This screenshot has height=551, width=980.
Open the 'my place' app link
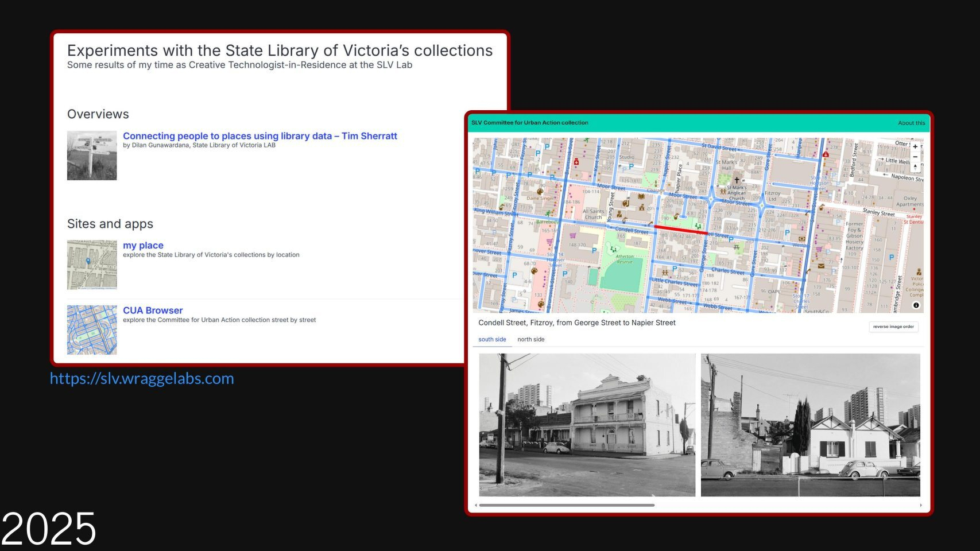(143, 245)
